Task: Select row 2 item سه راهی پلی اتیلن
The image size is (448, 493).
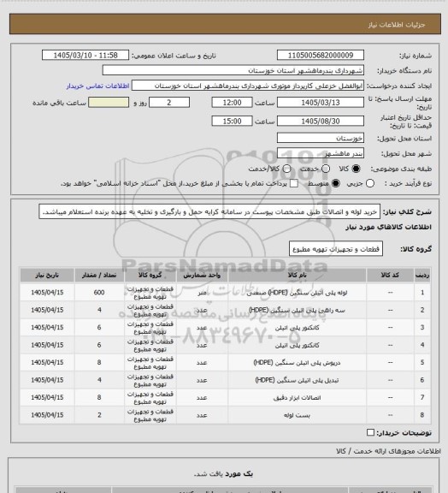Action: point(297,311)
